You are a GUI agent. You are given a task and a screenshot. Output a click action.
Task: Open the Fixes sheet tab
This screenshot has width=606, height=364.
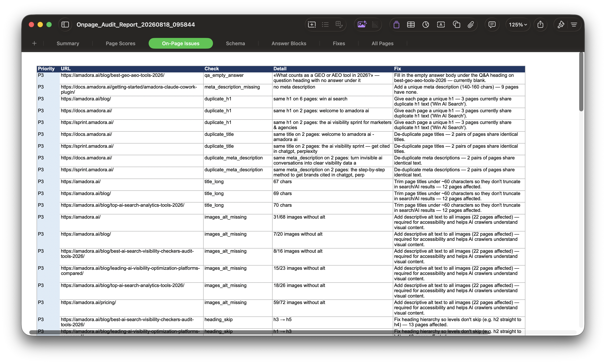tap(339, 43)
